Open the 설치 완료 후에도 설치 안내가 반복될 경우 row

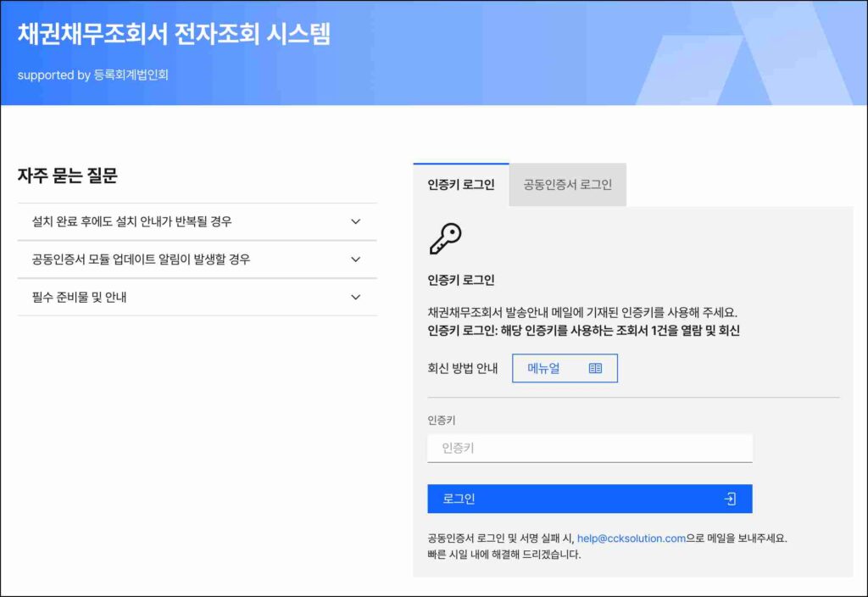[132, 222]
